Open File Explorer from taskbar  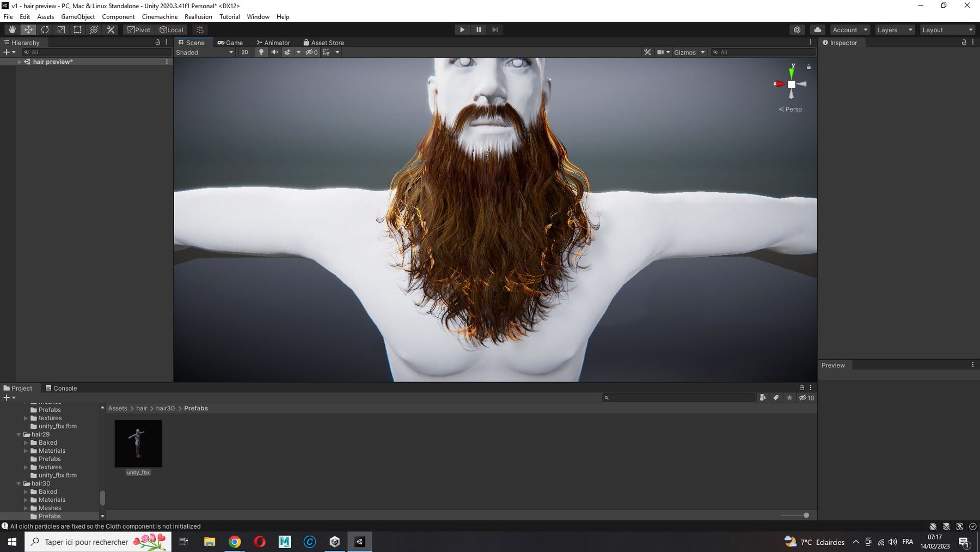[210, 542]
